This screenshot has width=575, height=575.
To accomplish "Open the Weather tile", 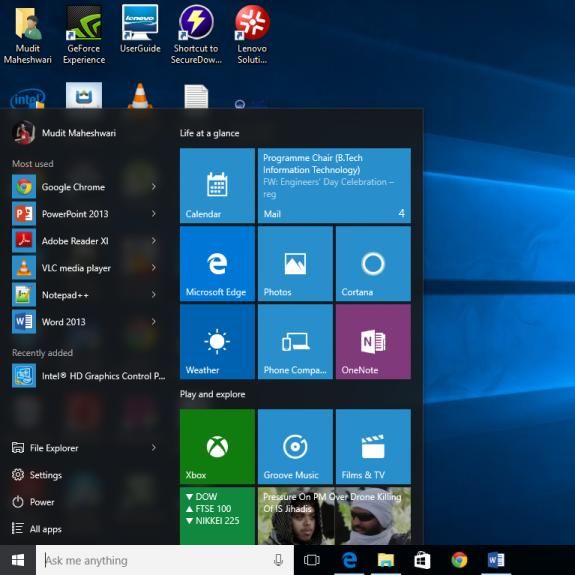I will (x=217, y=342).
